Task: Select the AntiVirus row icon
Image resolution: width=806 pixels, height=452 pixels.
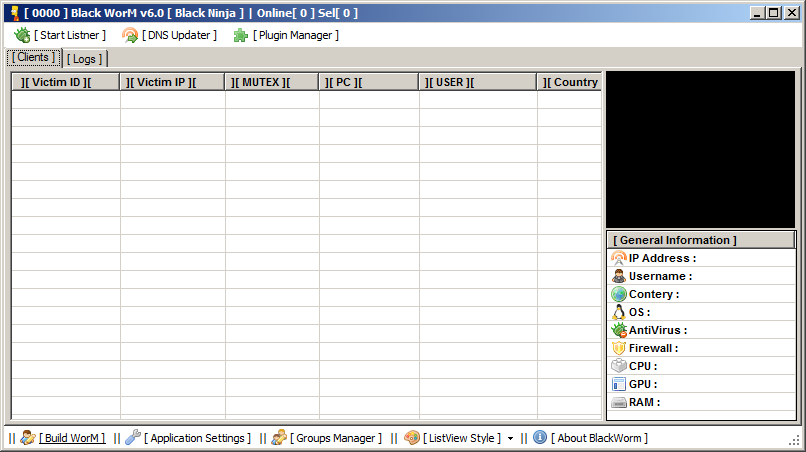Action: click(619, 330)
